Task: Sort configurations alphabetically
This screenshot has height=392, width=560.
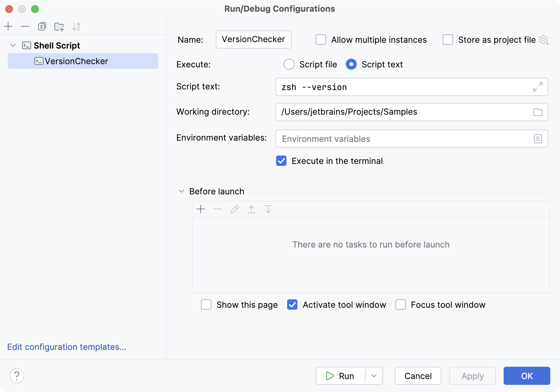Action: coord(76,26)
